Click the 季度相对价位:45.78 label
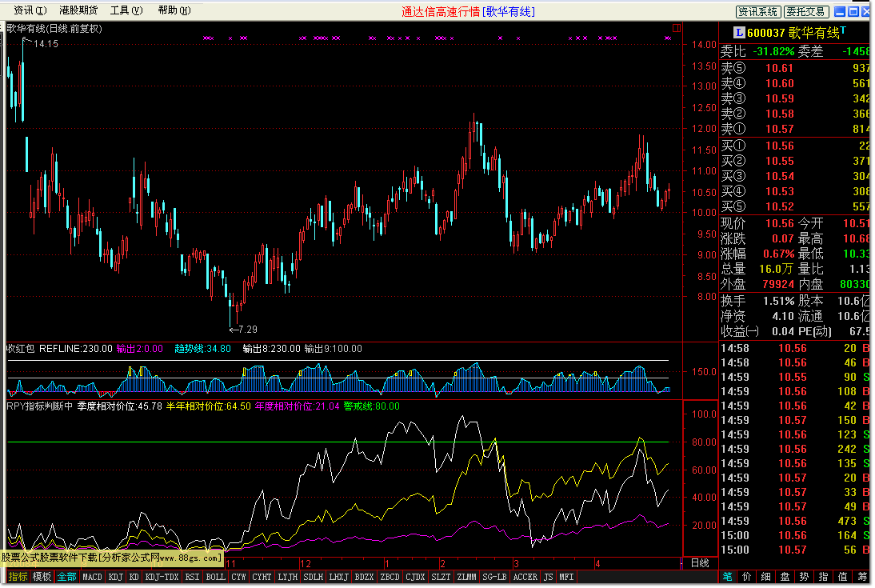Image resolution: width=875 pixels, height=588 pixels. 119,406
